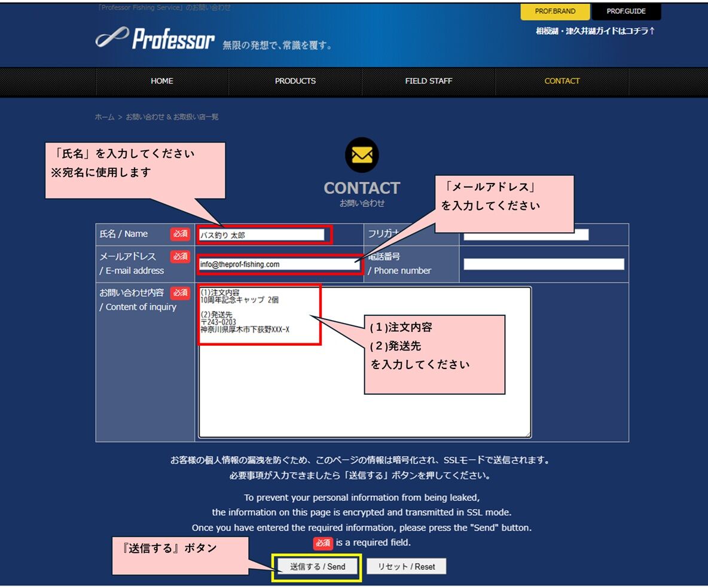Click the Professor infinity logo
The height and width of the screenshot is (588, 708).
point(112,37)
